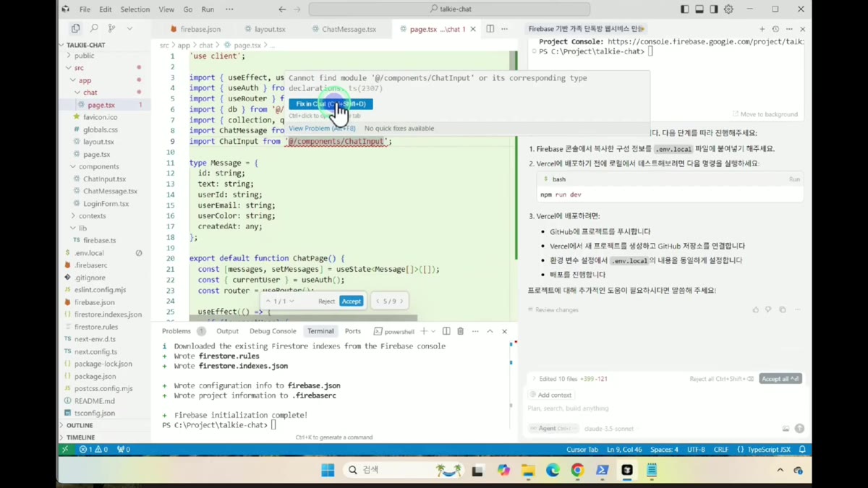Toggle the primary side bar layout icon
The width and height of the screenshot is (868, 488).
[x=685, y=9]
